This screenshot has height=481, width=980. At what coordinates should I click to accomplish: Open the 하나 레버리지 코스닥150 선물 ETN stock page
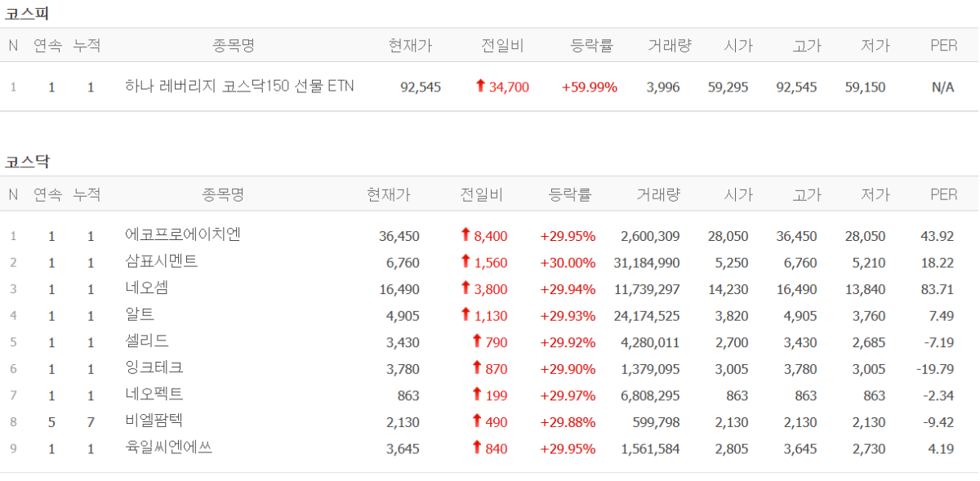point(239,86)
